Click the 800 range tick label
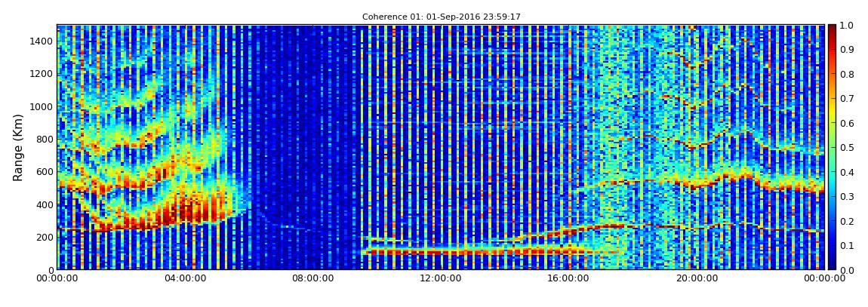 point(46,139)
